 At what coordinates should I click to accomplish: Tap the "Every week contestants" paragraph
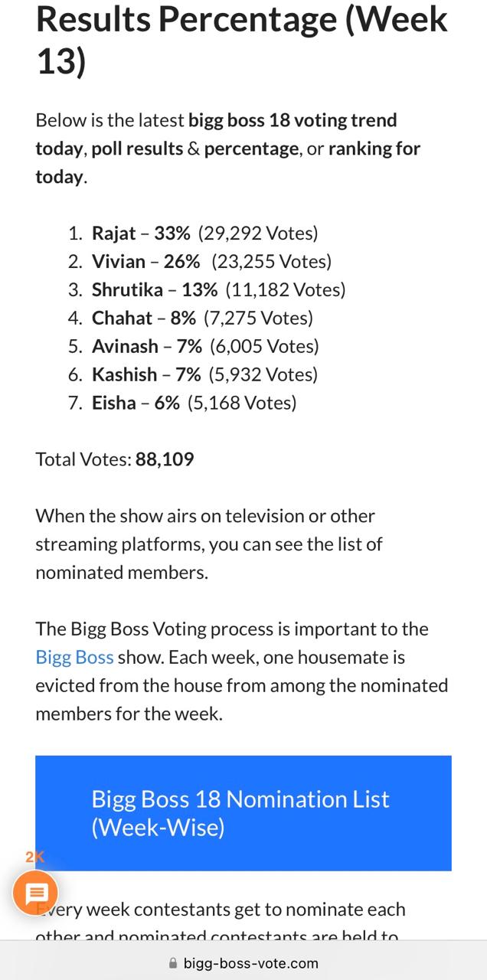[x=222, y=911]
